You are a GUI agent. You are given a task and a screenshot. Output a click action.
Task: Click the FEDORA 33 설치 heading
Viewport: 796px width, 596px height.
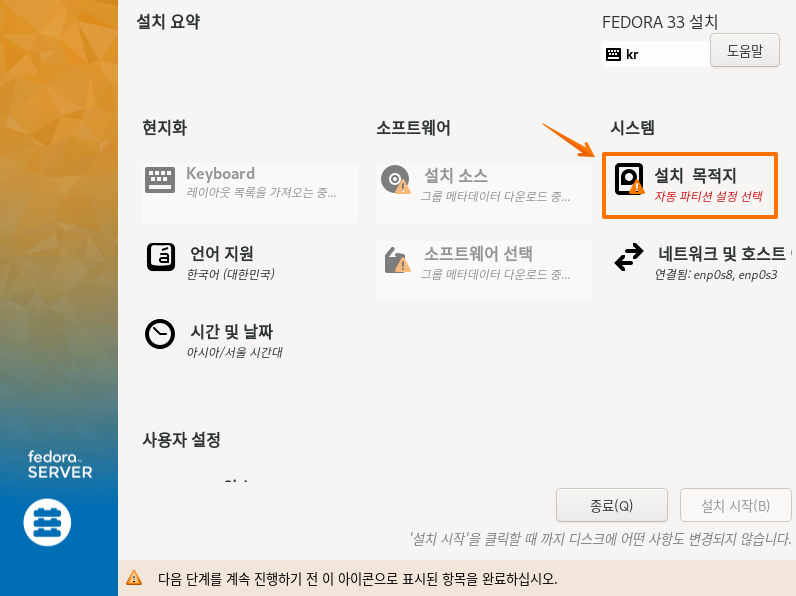[660, 22]
